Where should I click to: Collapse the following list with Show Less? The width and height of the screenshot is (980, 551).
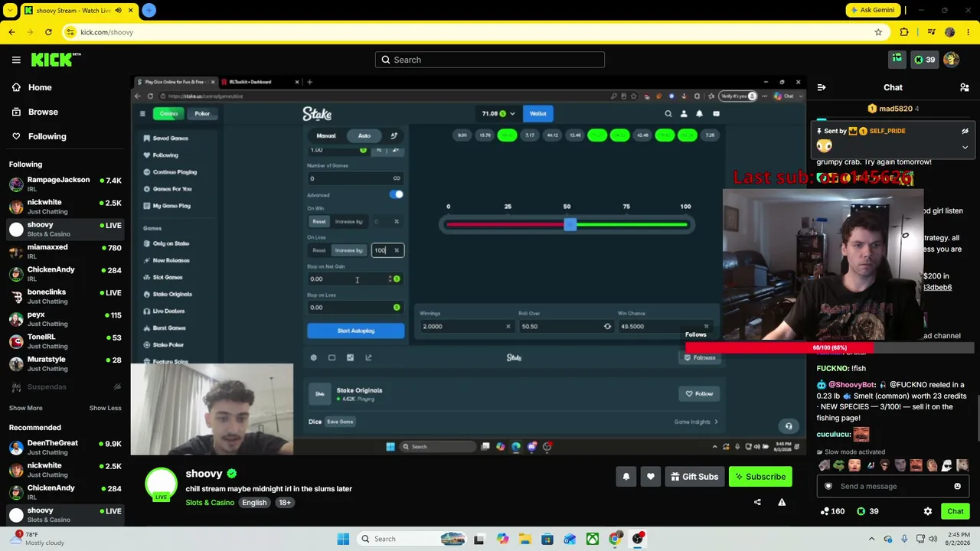pyautogui.click(x=105, y=408)
